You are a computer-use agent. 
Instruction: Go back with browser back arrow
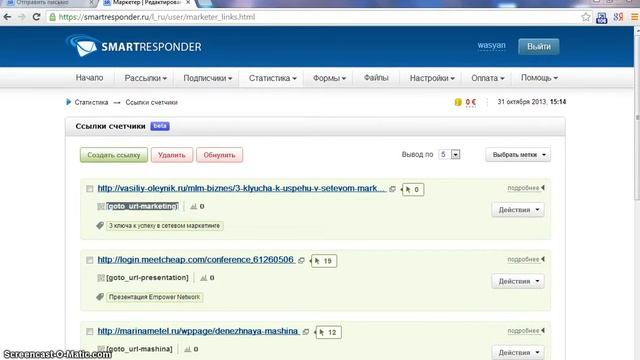click(7, 17)
